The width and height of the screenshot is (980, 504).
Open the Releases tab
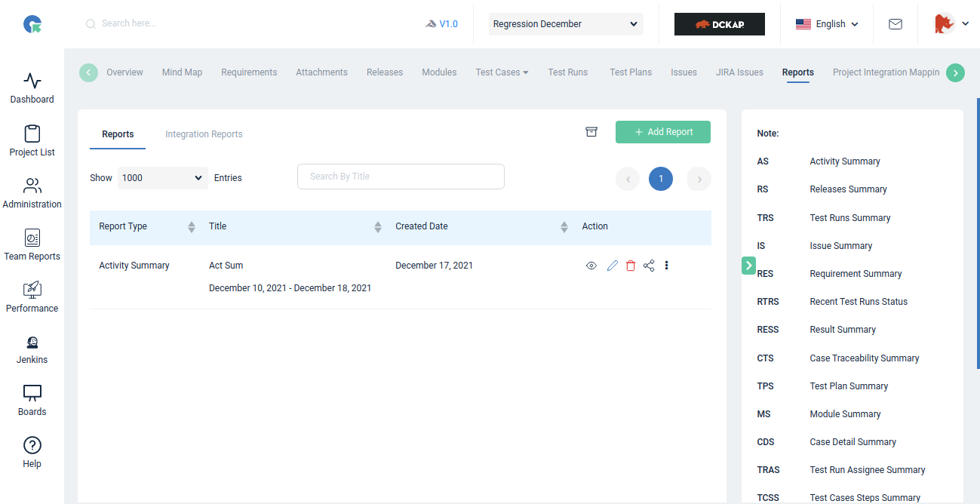pos(385,72)
